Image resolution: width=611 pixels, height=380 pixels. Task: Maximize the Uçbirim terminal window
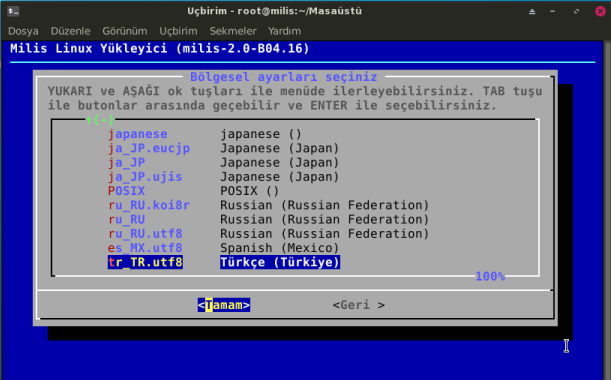click(x=576, y=12)
